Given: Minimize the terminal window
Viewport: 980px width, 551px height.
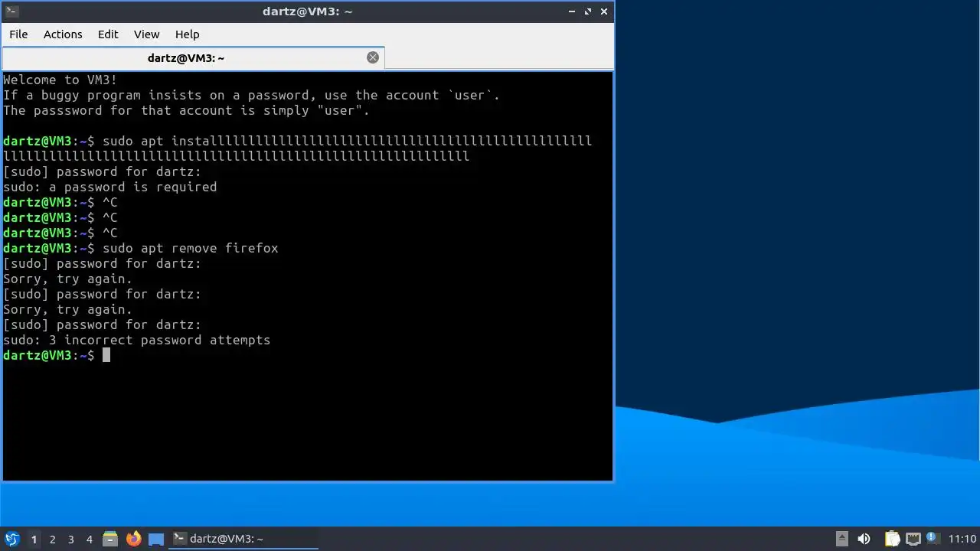Looking at the screenshot, I should click(572, 11).
